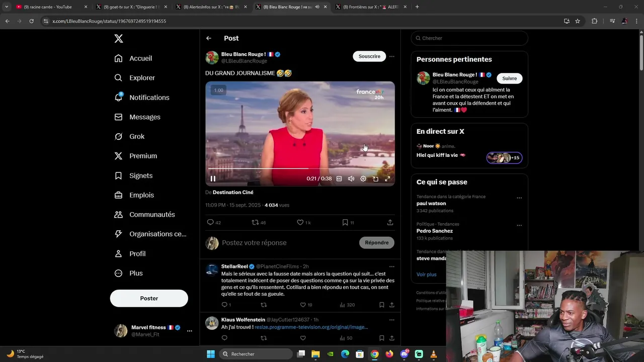The image size is (644, 362).
Task: Open the post's three-dot options menu
Action: pos(392,56)
